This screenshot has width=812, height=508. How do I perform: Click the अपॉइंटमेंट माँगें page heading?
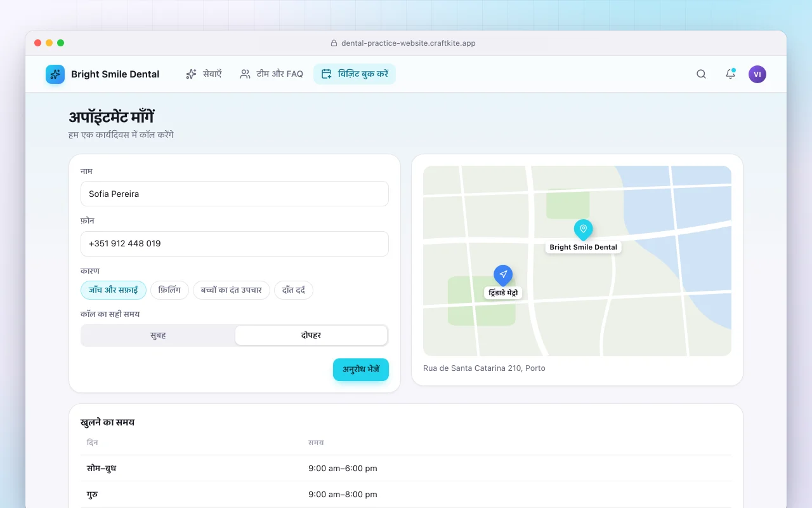coord(112,117)
